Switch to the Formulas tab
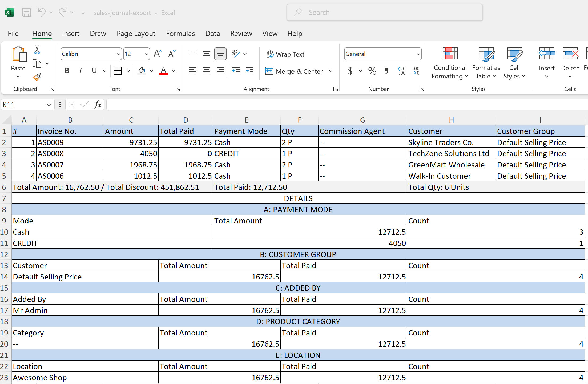Image resolution: width=588 pixels, height=384 pixels. point(180,34)
